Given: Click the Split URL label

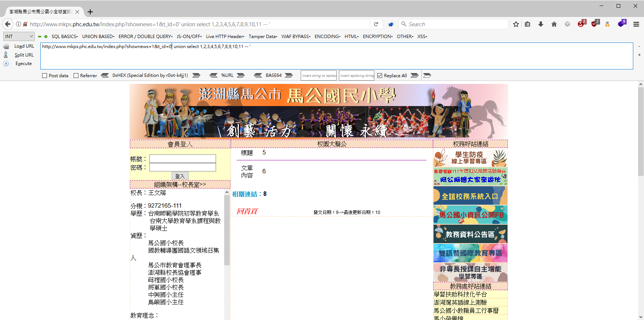Looking at the screenshot, I should [x=24, y=55].
